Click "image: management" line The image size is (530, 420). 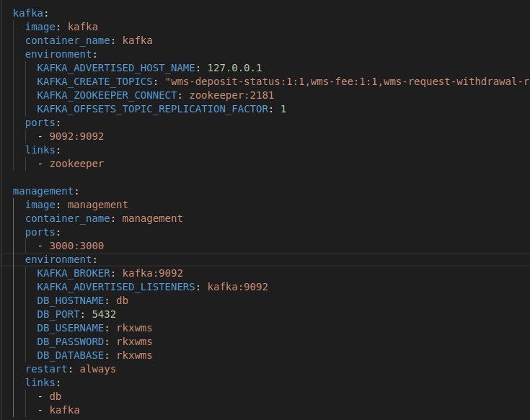(76, 205)
